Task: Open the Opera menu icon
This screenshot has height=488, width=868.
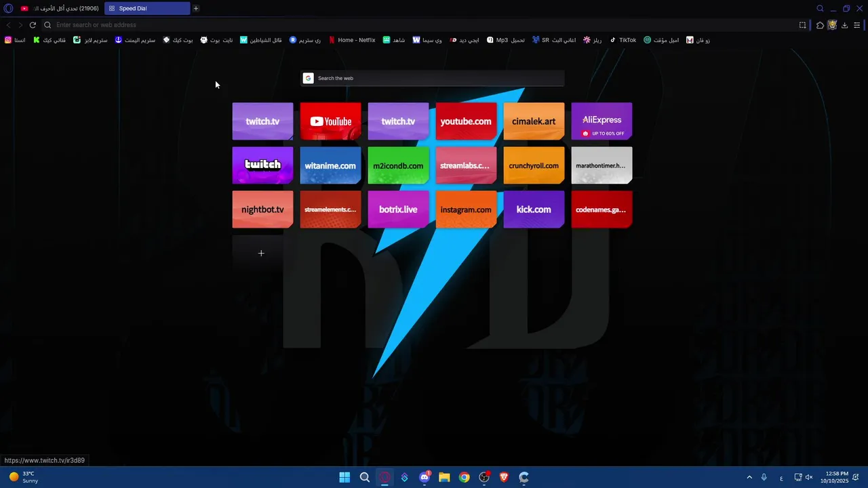Action: pos(9,9)
